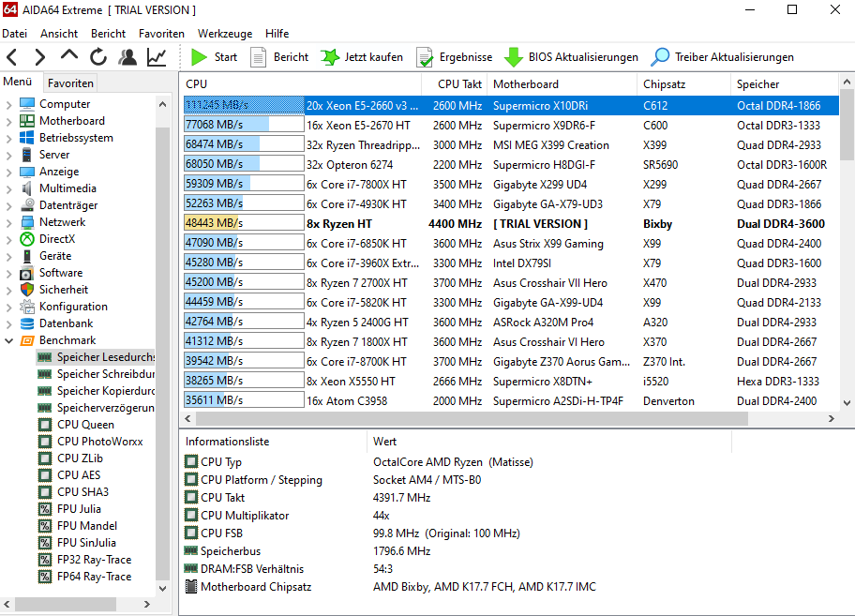This screenshot has height=616, width=855.
Task: Expand the Netzwerk tree node
Action: (8, 222)
